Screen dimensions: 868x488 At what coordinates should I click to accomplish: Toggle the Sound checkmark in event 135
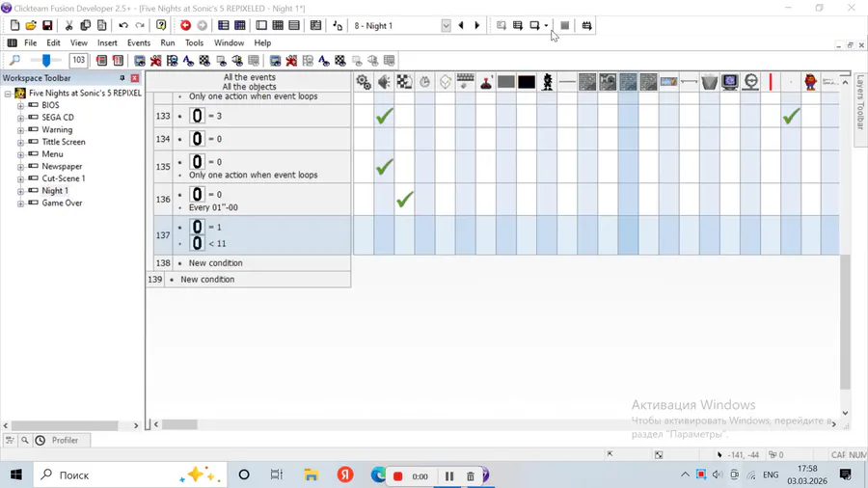tap(384, 167)
